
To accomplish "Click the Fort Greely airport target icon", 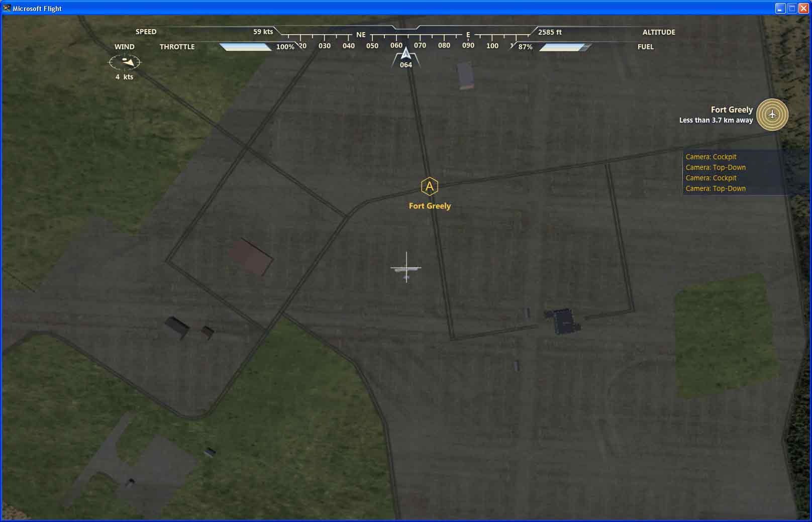I will coord(772,115).
